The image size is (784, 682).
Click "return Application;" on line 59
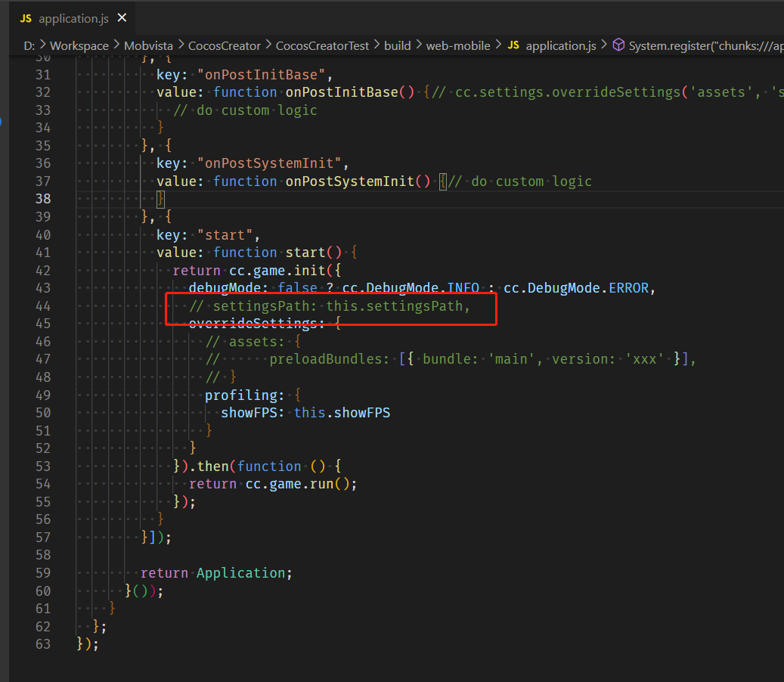[216, 573]
